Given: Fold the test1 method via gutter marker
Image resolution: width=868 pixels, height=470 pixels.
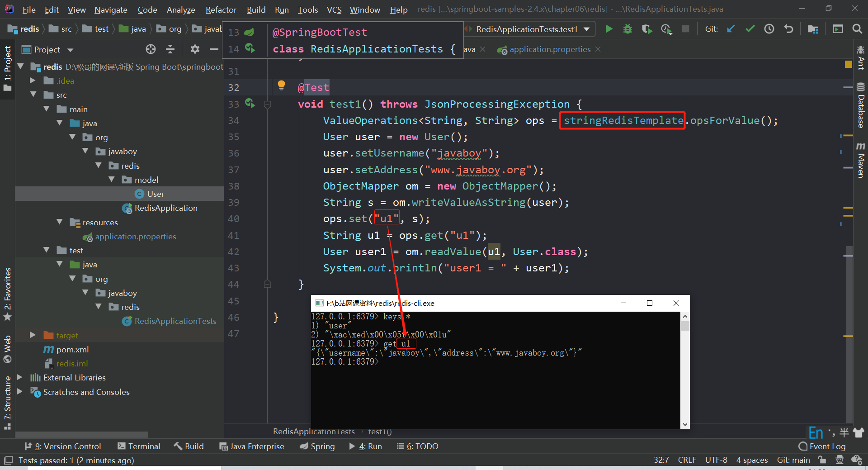Looking at the screenshot, I should click(267, 104).
